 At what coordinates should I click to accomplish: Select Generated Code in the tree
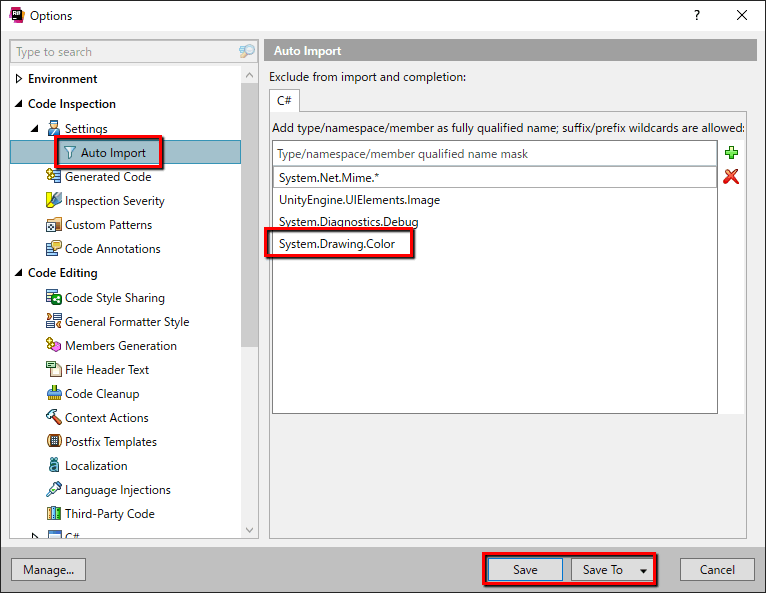coord(108,177)
